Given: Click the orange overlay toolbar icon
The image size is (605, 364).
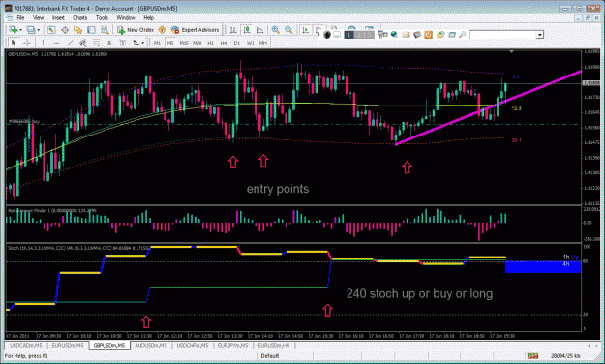Looking at the screenshot, I should (428, 35).
